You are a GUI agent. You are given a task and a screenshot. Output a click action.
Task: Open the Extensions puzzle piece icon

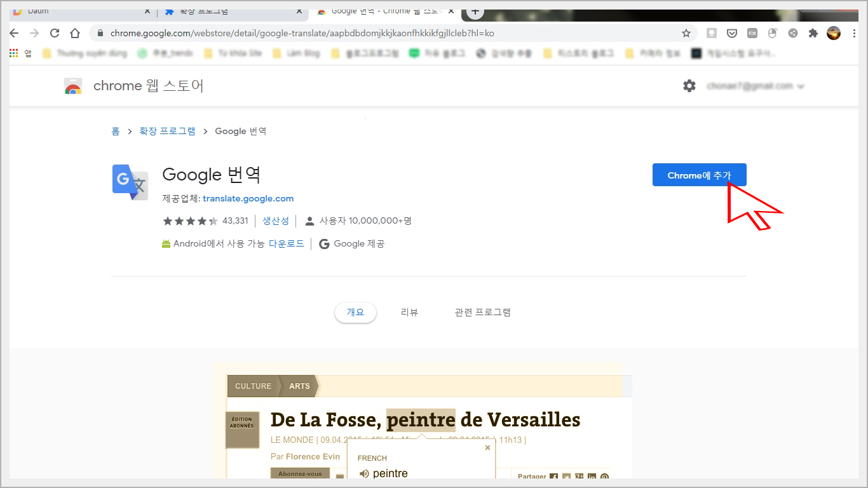(x=813, y=33)
